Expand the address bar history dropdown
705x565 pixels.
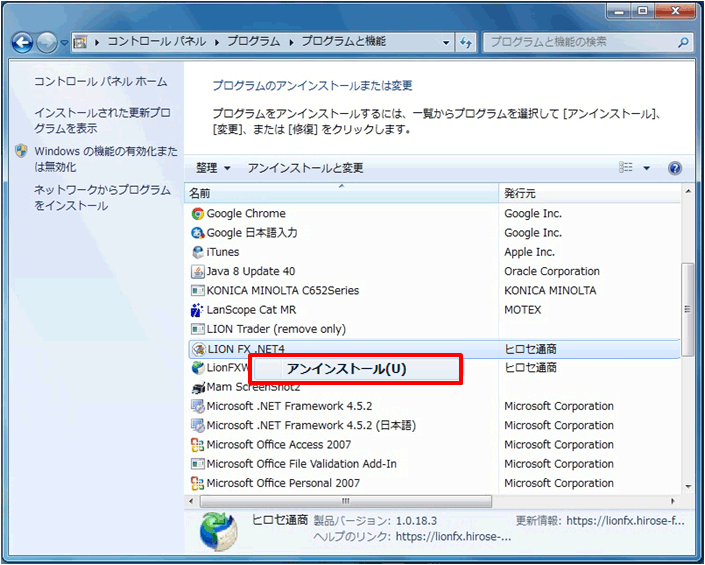446,43
